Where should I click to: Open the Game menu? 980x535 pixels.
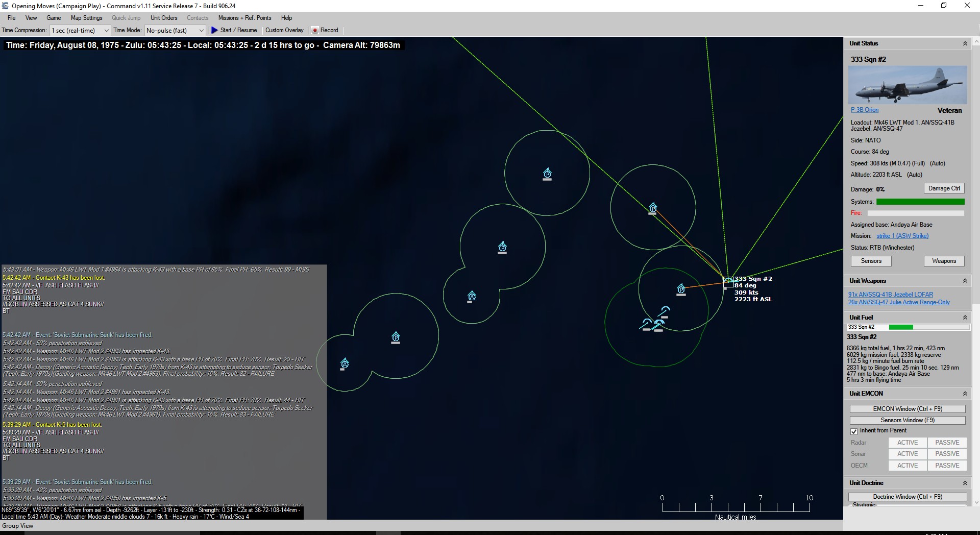(54, 18)
